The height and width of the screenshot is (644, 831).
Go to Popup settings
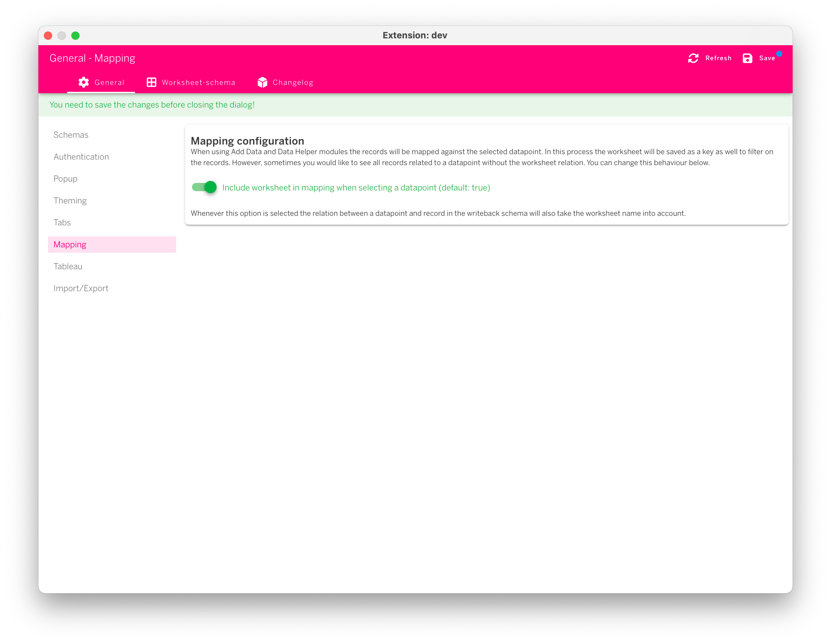[x=65, y=179]
